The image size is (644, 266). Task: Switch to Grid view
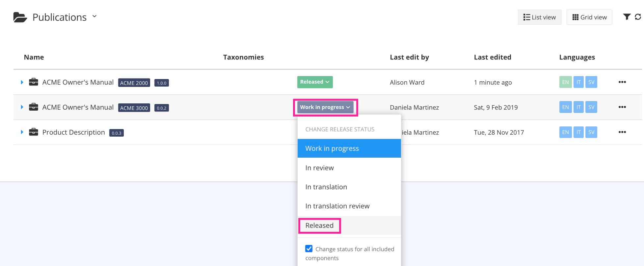pos(589,17)
